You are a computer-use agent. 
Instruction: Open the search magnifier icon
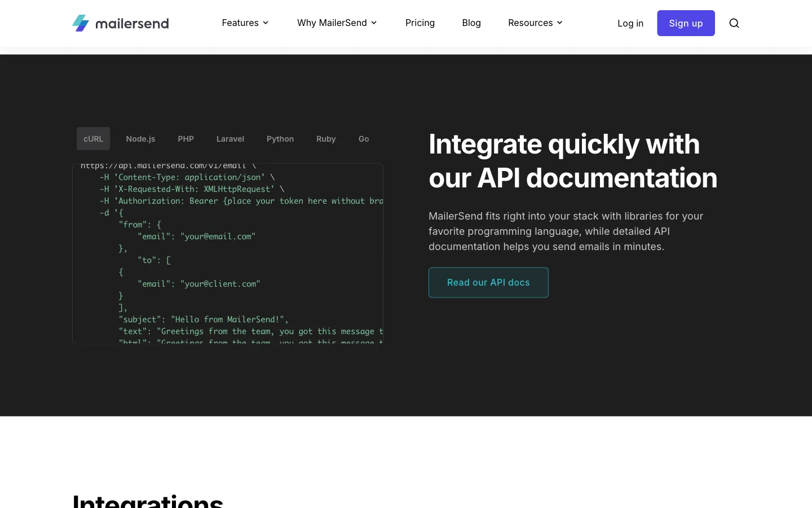pos(734,23)
